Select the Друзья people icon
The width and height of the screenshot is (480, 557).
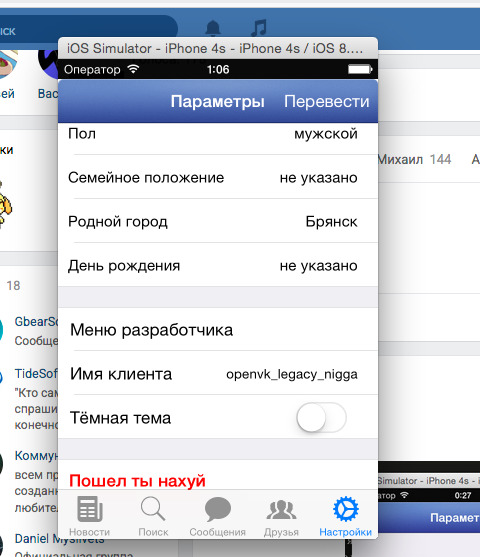281,510
